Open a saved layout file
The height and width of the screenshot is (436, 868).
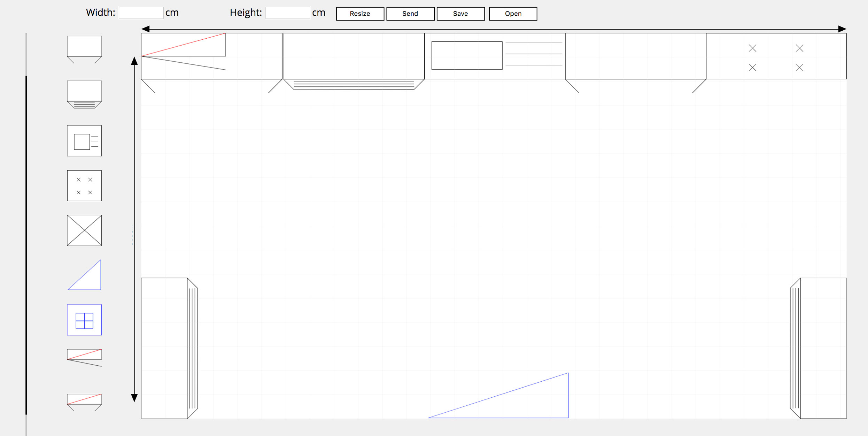click(x=513, y=14)
